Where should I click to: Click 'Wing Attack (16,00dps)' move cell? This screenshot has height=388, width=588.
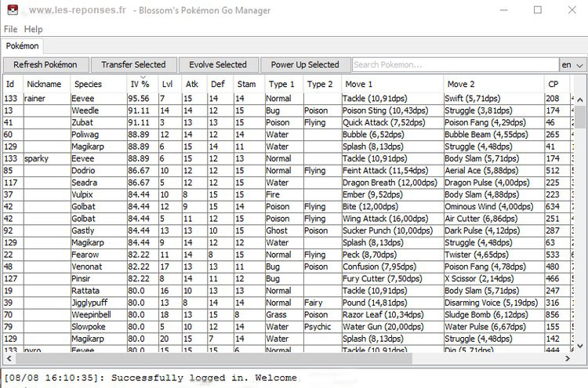coord(392,219)
